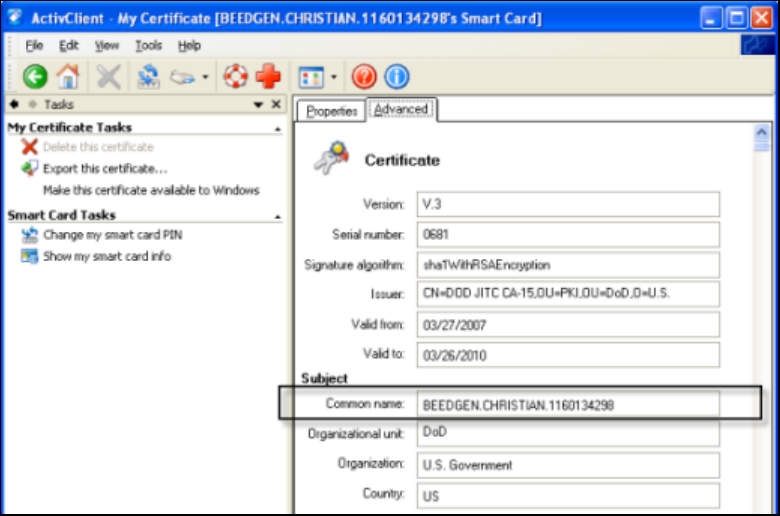Click Delete this certificate link
Image resolution: width=780 pixels, height=516 pixels.
pos(98,147)
